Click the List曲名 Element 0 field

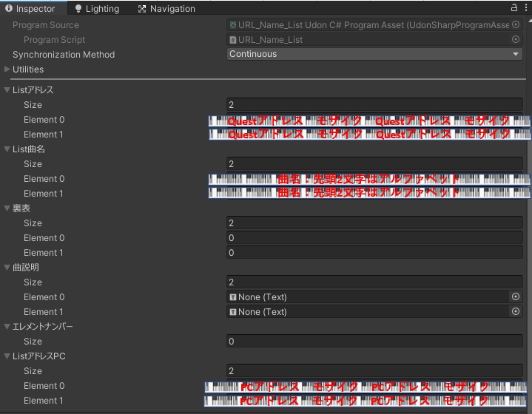pos(369,179)
